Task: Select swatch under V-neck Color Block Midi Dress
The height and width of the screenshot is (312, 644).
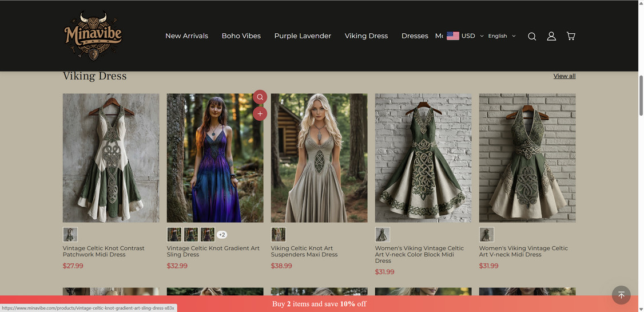Action: [383, 235]
